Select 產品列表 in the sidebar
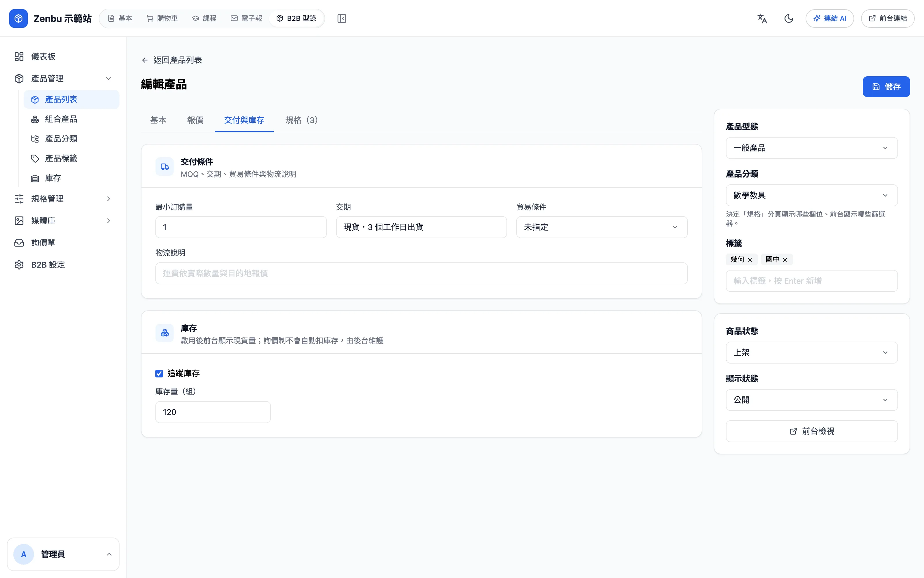Image resolution: width=924 pixels, height=578 pixels. pos(71,99)
